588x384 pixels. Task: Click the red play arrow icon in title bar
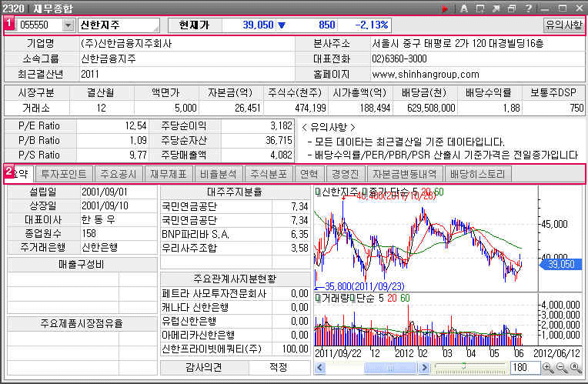445,8
